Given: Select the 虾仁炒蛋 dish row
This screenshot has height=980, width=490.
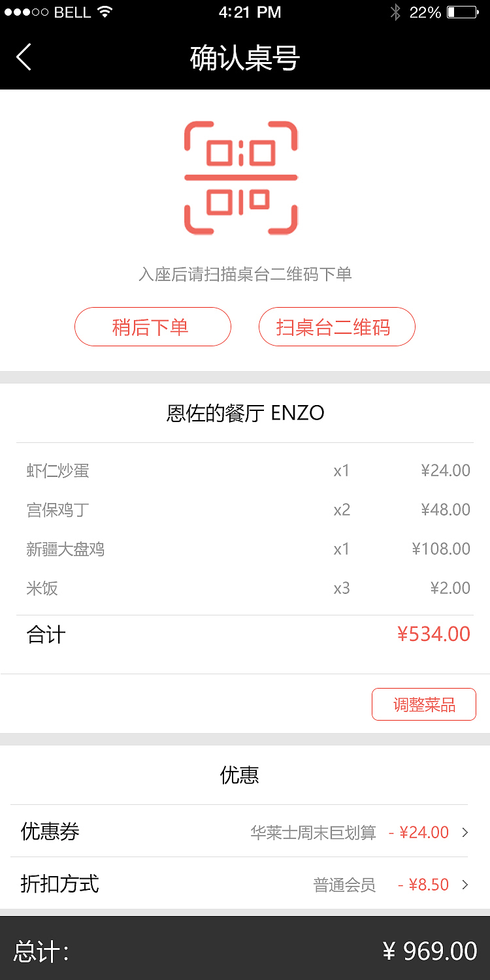Looking at the screenshot, I should click(245, 470).
